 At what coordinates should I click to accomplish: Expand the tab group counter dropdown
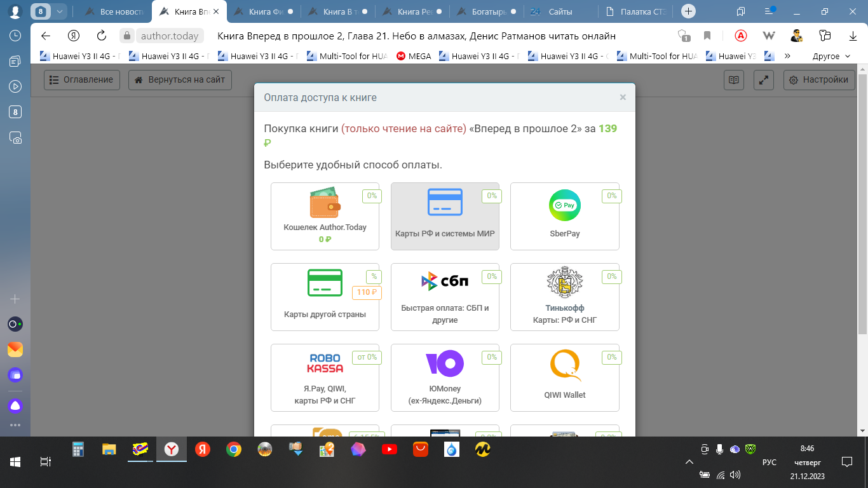click(60, 11)
